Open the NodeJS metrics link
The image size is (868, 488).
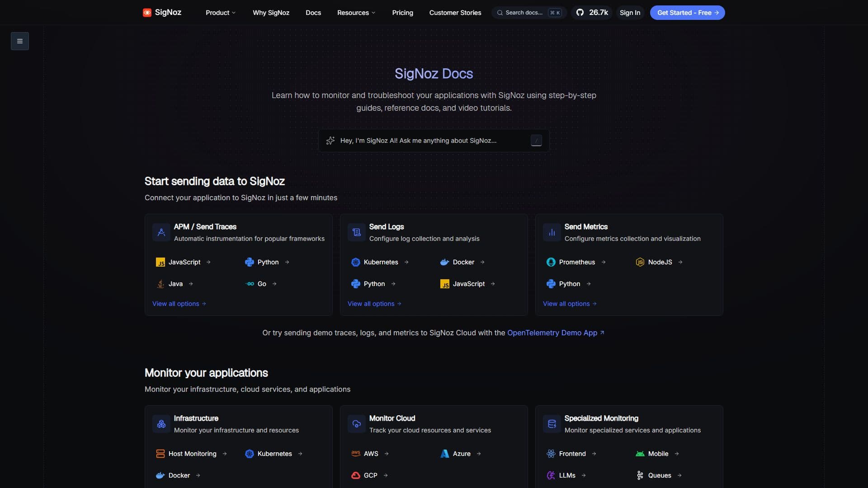click(659, 262)
